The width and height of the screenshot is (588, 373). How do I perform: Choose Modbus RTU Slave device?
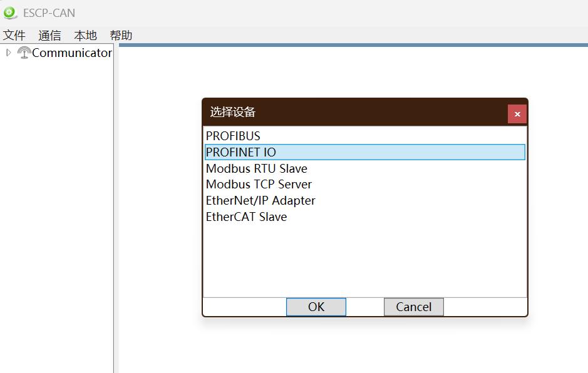pos(365,168)
